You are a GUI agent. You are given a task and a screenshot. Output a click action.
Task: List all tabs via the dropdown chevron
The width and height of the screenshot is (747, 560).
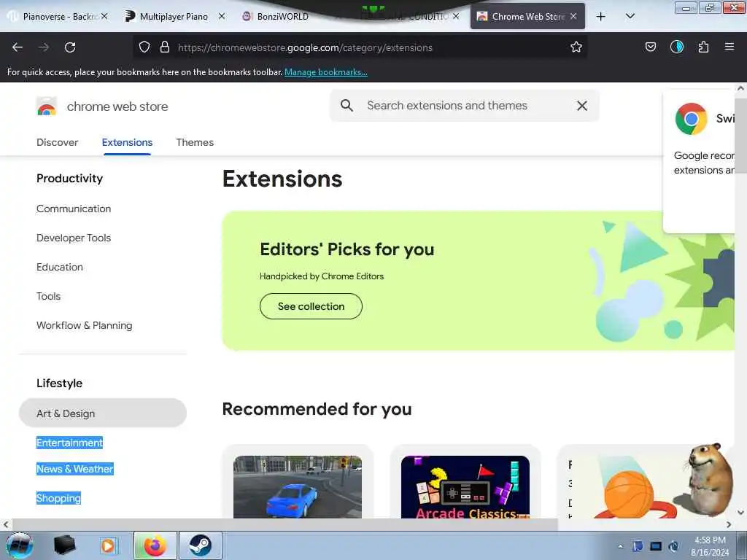[x=630, y=17]
